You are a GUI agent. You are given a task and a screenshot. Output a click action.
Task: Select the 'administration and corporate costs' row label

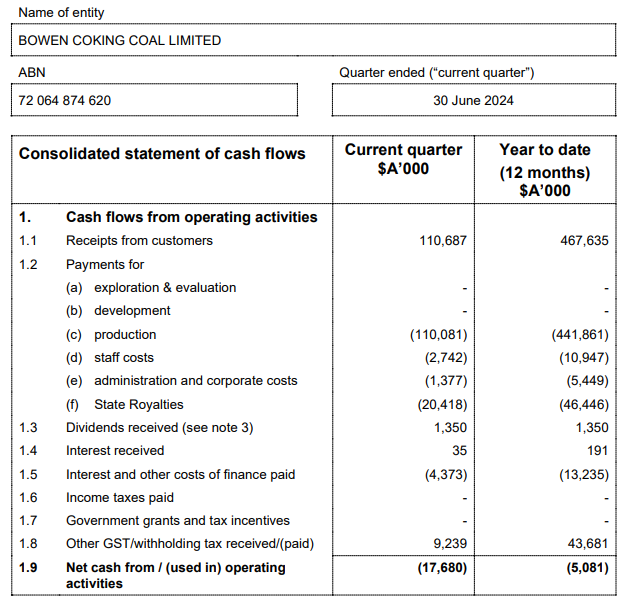(x=195, y=381)
